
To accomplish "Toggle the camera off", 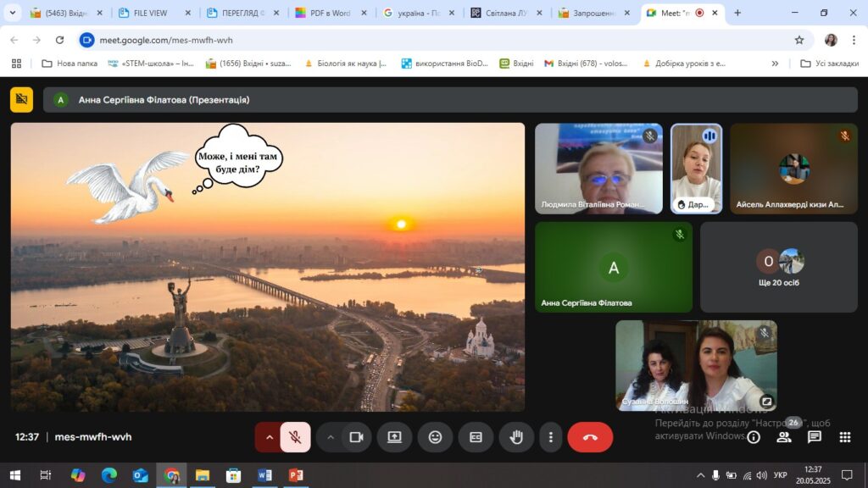I will (356, 437).
